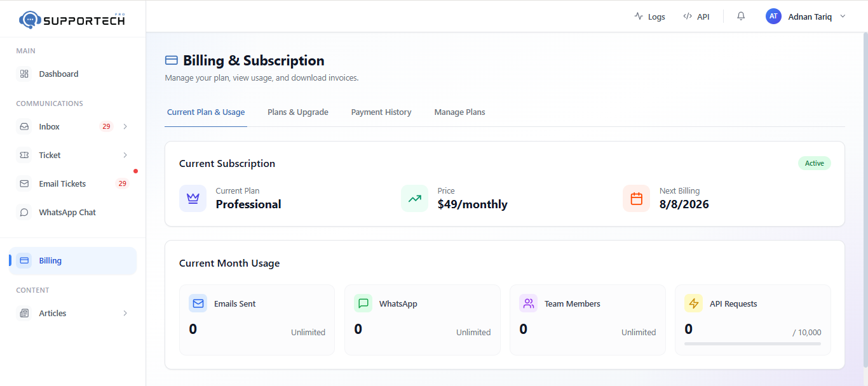Viewport: 868px width, 386px height.
Task: Expand the Articles submenu chevron
Action: point(125,313)
